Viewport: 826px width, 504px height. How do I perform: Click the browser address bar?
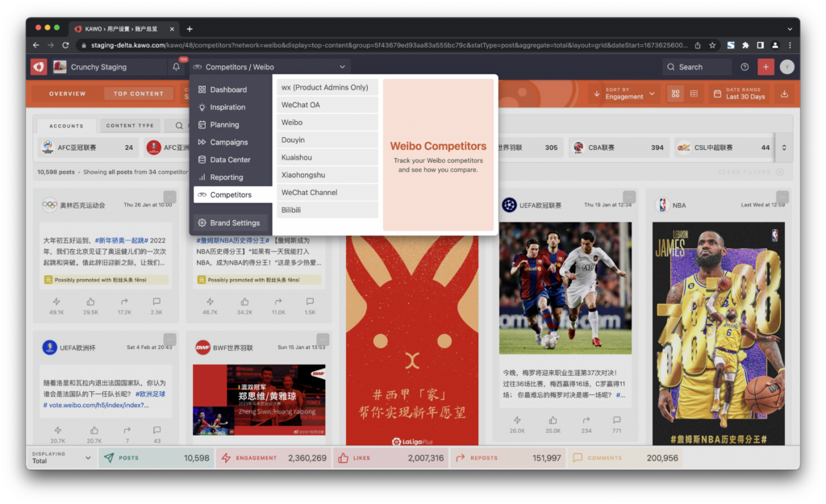point(389,45)
